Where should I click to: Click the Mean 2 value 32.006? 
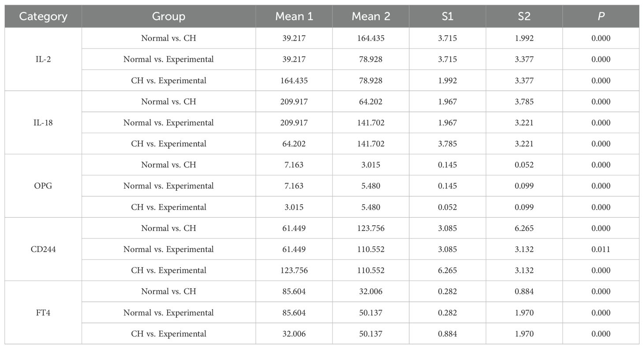point(371,292)
